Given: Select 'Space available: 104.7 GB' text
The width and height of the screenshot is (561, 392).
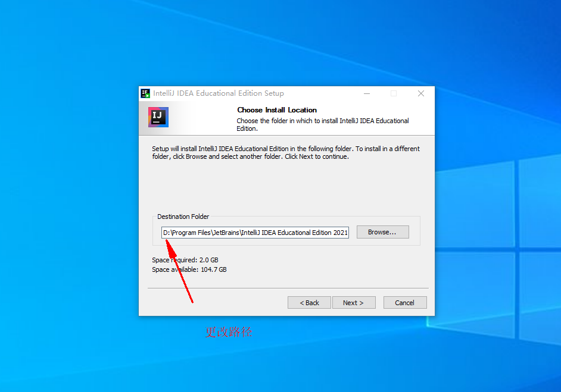Looking at the screenshot, I should click(189, 269).
